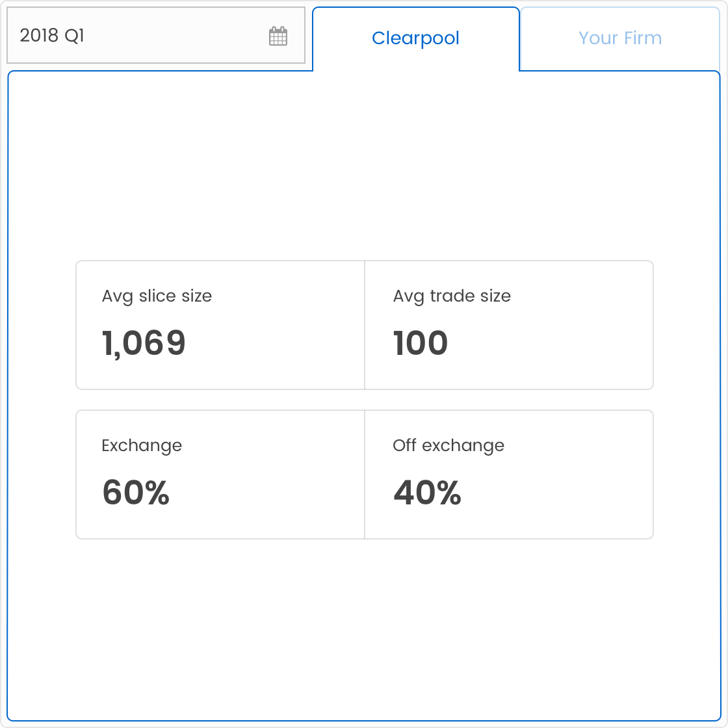Image resolution: width=728 pixels, height=728 pixels.
Task: Reselect Clearpool to refresh its view
Action: pyautogui.click(x=415, y=38)
